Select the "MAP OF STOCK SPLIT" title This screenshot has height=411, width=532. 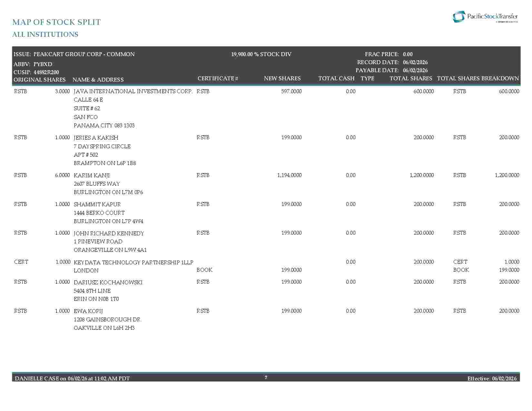pyautogui.click(x=56, y=22)
